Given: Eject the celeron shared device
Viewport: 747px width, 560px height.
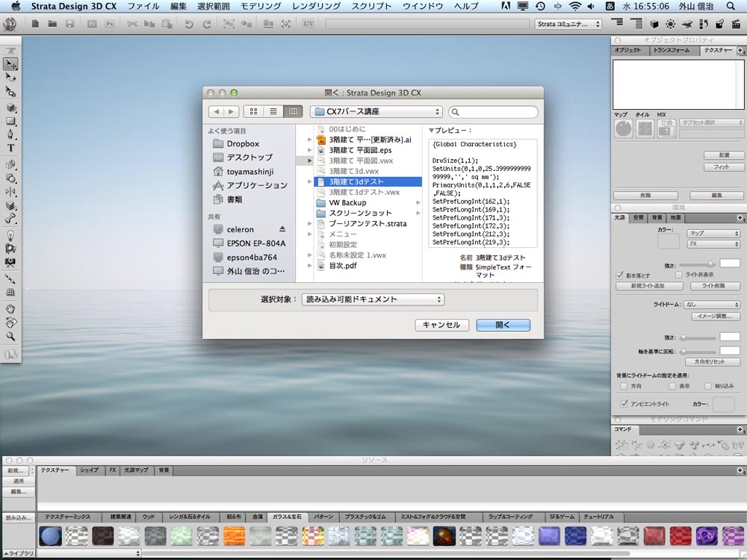Looking at the screenshot, I should (x=282, y=229).
